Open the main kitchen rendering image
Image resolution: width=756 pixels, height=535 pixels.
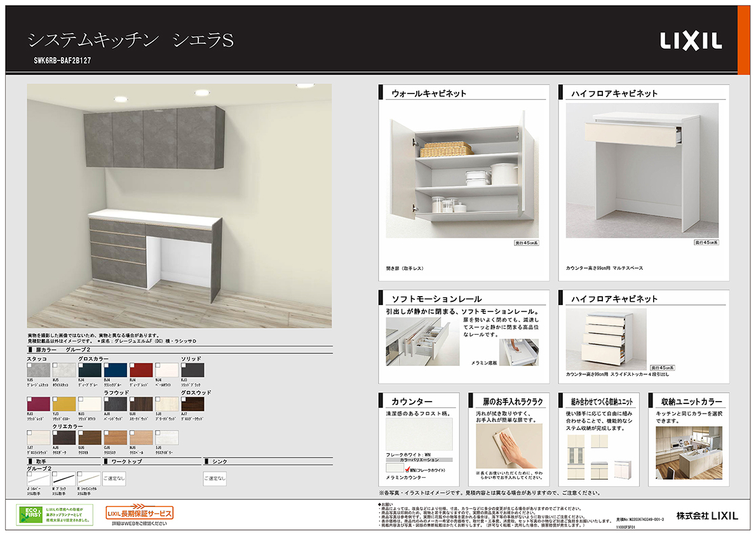pos(179,206)
